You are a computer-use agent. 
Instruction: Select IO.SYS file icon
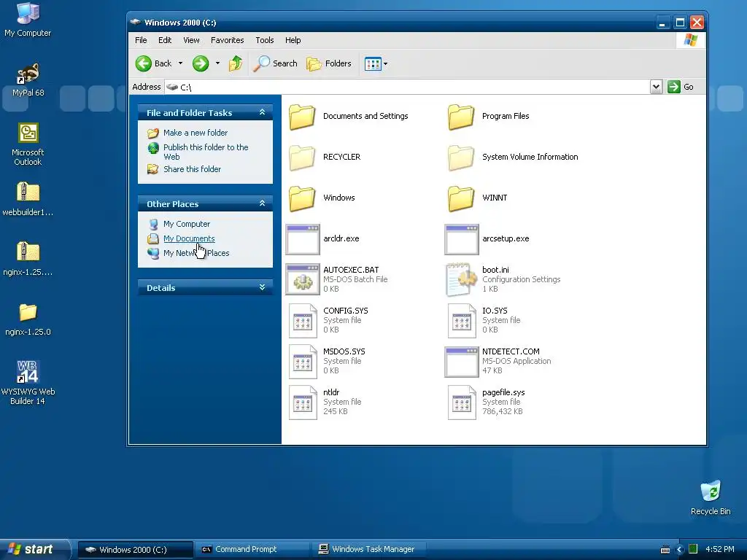coord(462,321)
